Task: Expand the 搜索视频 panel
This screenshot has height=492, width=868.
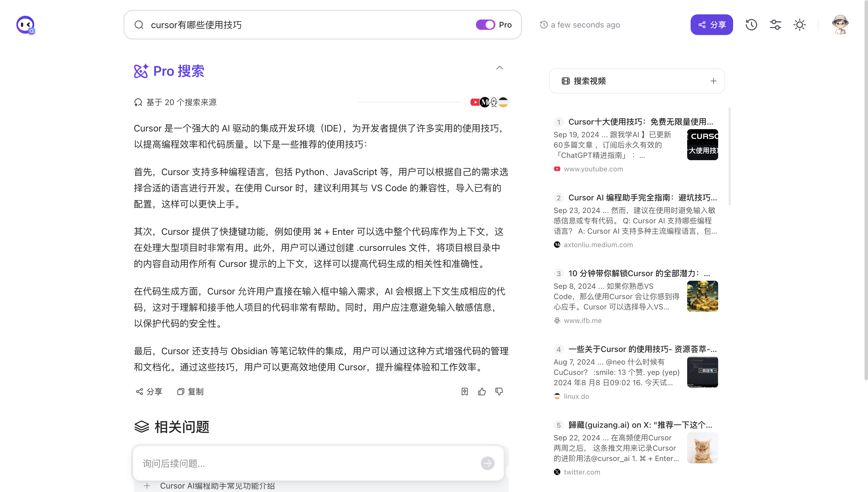Action: pos(713,81)
